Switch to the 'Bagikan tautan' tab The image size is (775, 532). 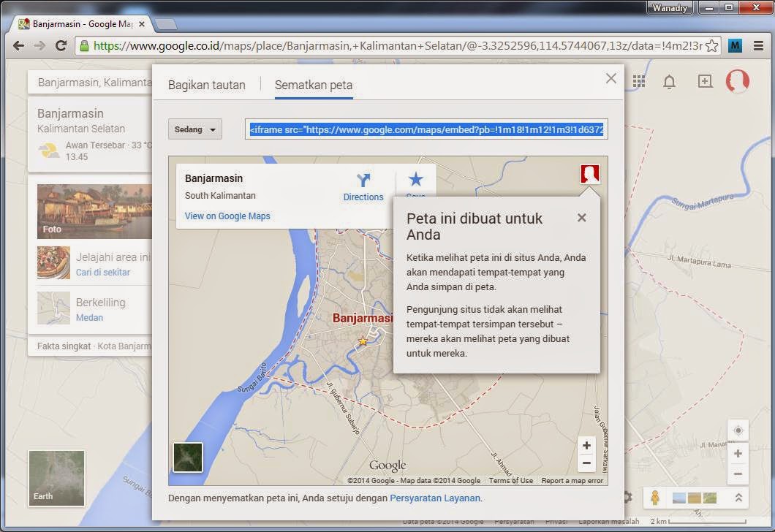pyautogui.click(x=207, y=85)
